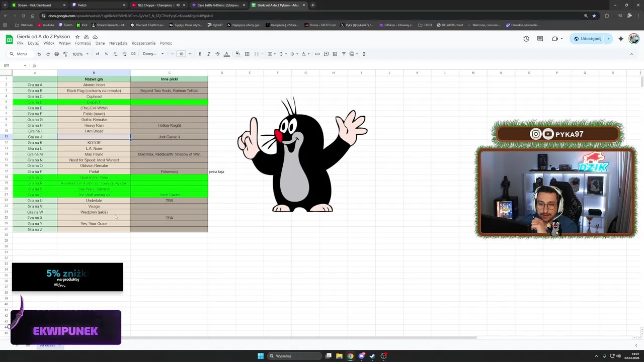Open the cell name box dropdown
Image resolution: width=644 pixels, height=362 pixels.
pos(25,65)
